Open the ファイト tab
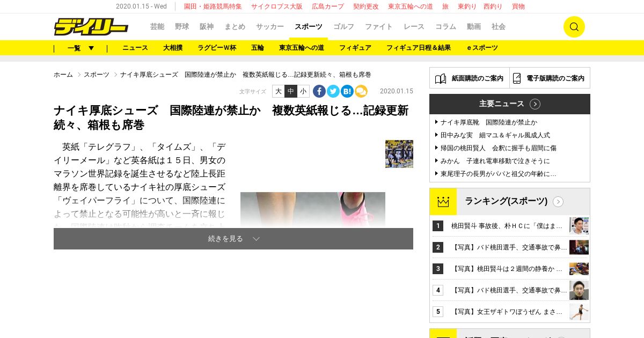Viewport: 644px width, 338px height. tap(379, 27)
